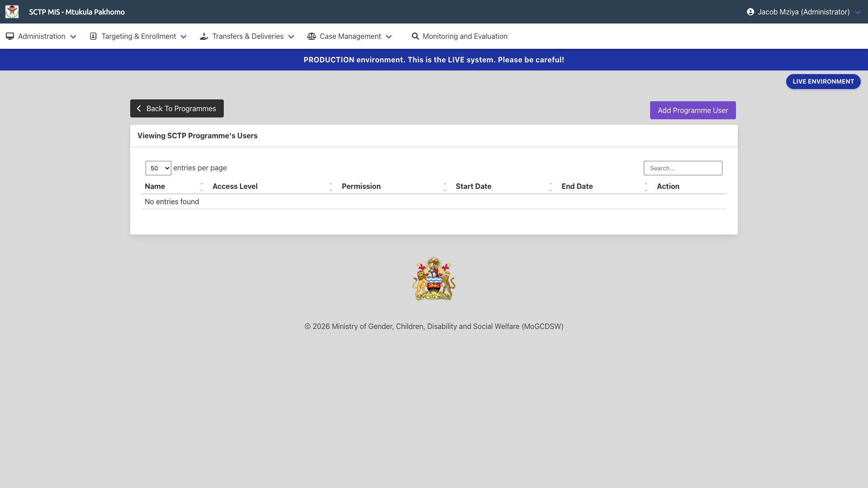Expand the Administration menu chevron
The height and width of the screenshot is (488, 868).
point(73,37)
